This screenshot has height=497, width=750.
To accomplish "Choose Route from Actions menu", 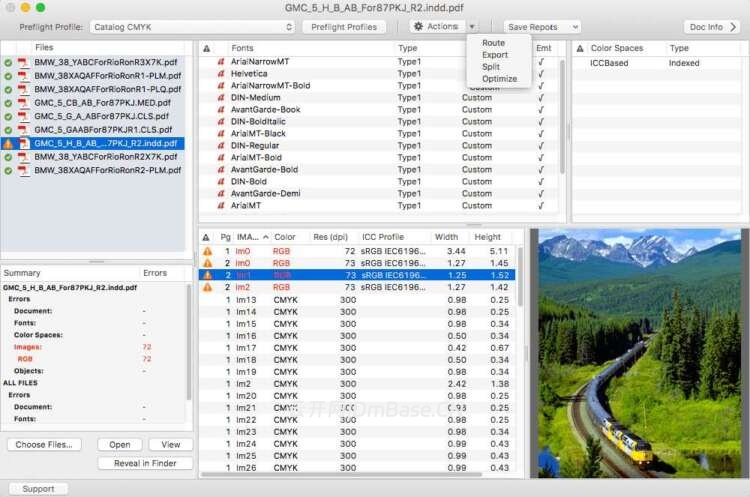I will point(494,43).
